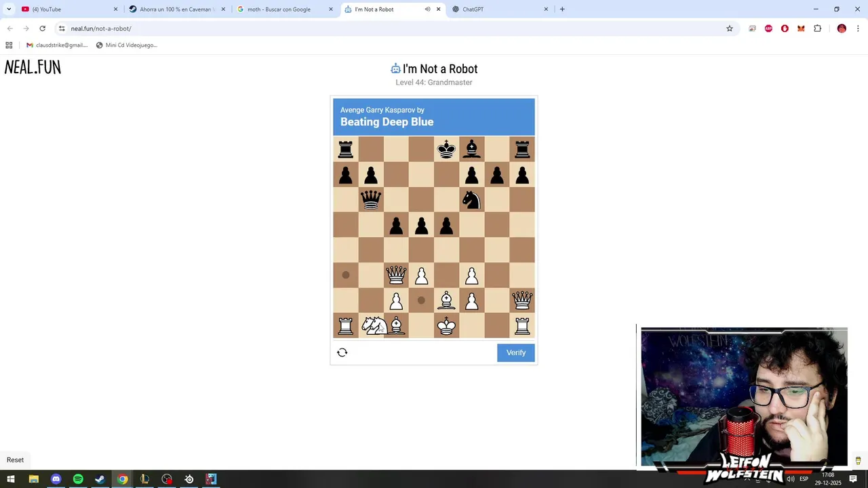This screenshot has height=488, width=868.
Task: Select the black bishop beside the king
Action: [471, 150]
